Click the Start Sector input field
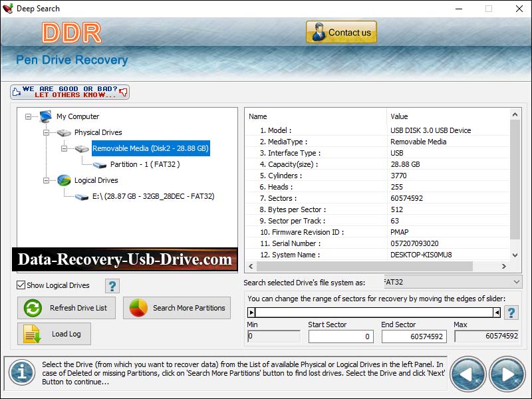This screenshot has height=399, width=532. click(x=341, y=336)
